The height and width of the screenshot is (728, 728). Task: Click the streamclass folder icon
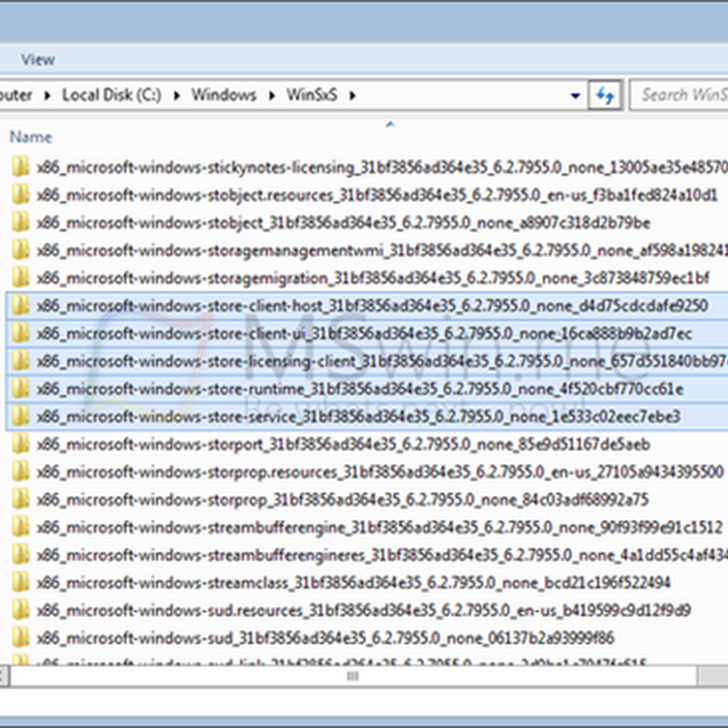(20, 582)
